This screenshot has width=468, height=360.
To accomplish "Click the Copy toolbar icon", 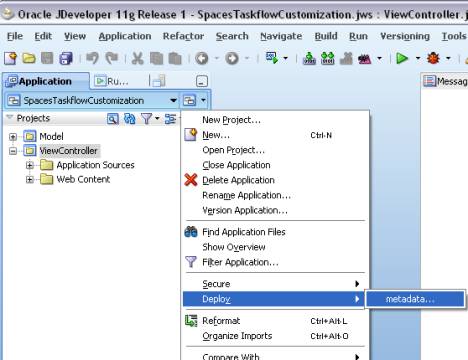I will (156, 59).
